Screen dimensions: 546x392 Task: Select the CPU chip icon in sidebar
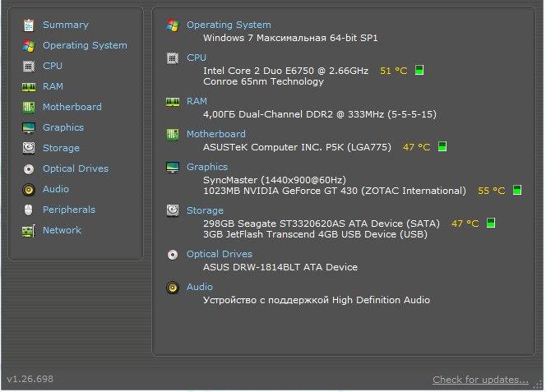[29, 66]
